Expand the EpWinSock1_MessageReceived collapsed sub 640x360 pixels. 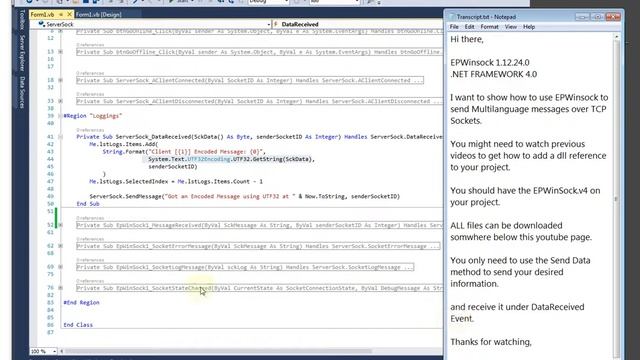click(60, 225)
